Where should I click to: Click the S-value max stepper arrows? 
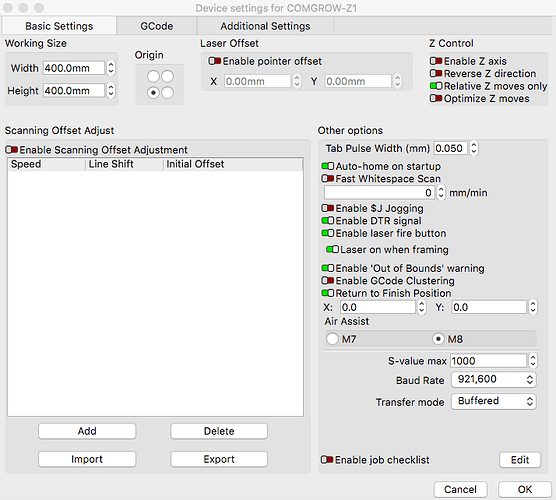[533, 361]
